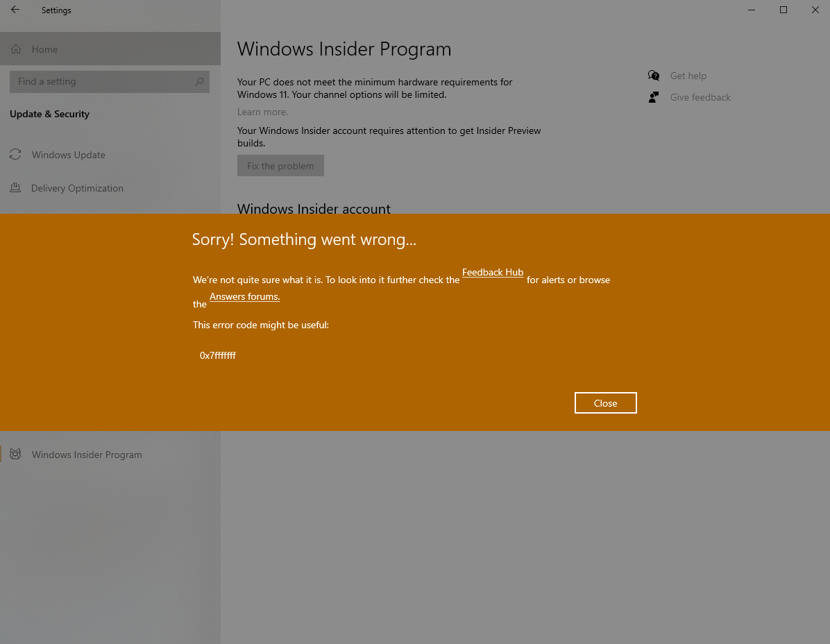This screenshot has width=830, height=644.
Task: Select Windows Insider Program sidebar item
Action: click(110, 455)
